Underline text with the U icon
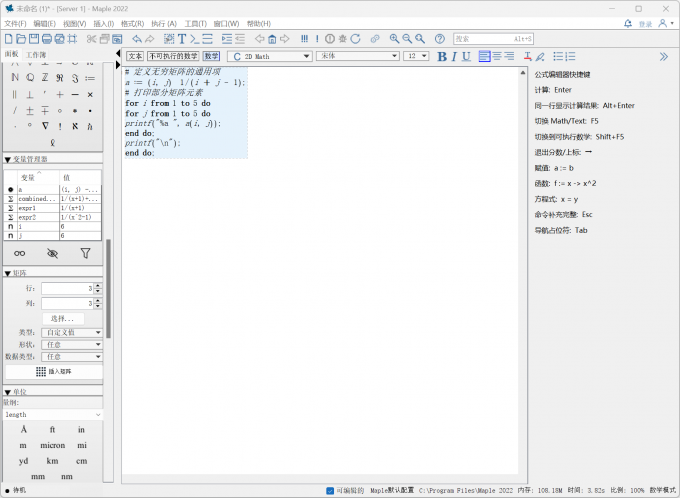This screenshot has height=498, width=680. [466, 56]
